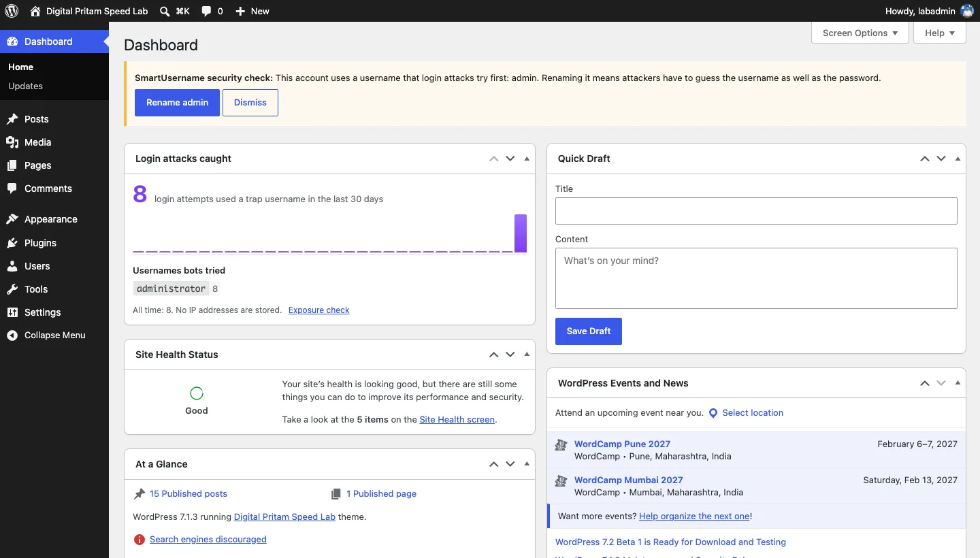
Task: Click the location pin icon beside Select location
Action: [x=713, y=413]
